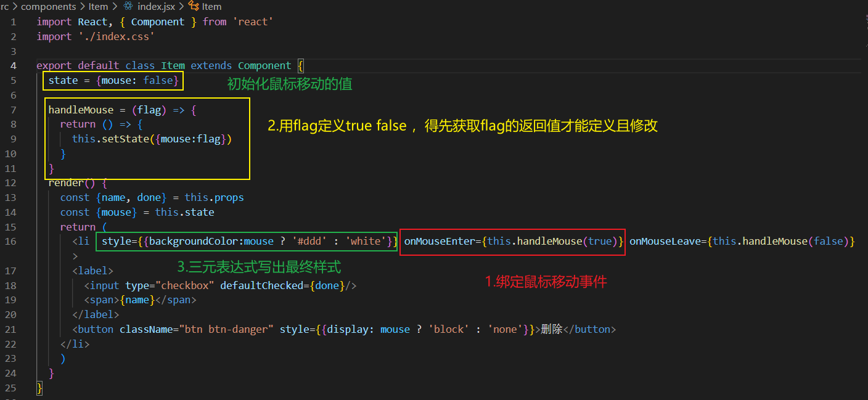The image size is (868, 400).
Task: Open the Item folder breadcrumb dropdown
Action: click(x=98, y=6)
